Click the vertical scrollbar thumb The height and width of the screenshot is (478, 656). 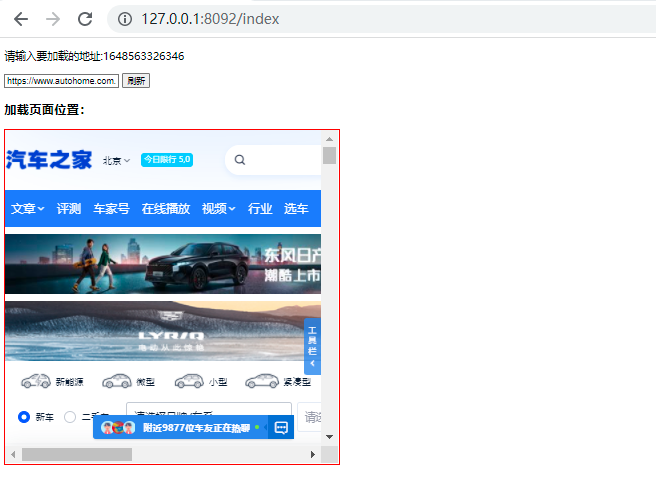tap(329, 156)
